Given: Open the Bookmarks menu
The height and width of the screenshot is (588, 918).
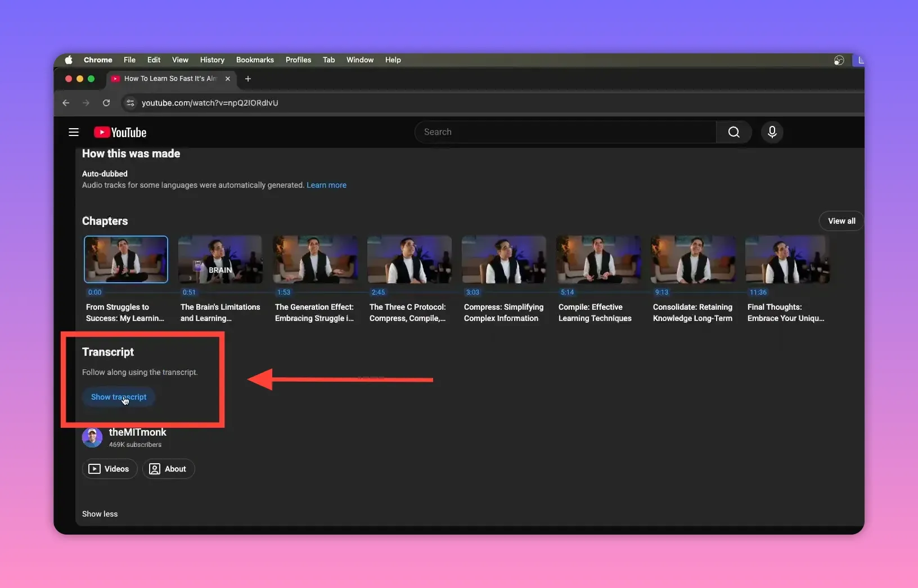Looking at the screenshot, I should [x=255, y=60].
